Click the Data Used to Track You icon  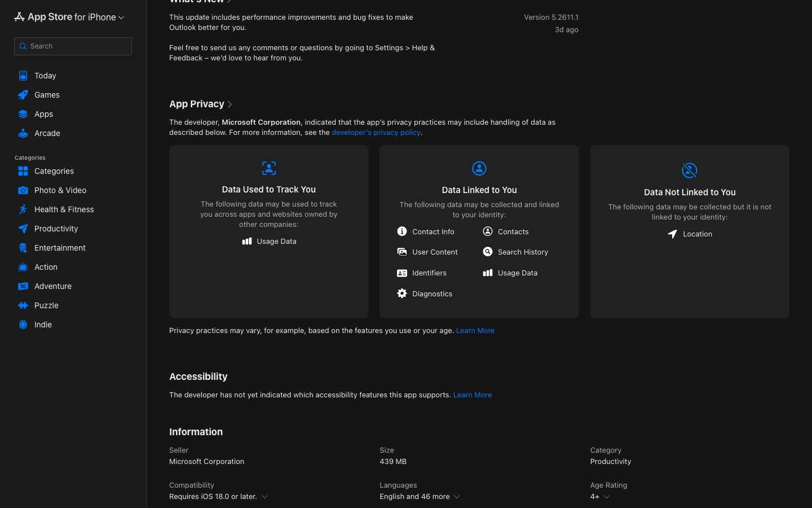(269, 168)
